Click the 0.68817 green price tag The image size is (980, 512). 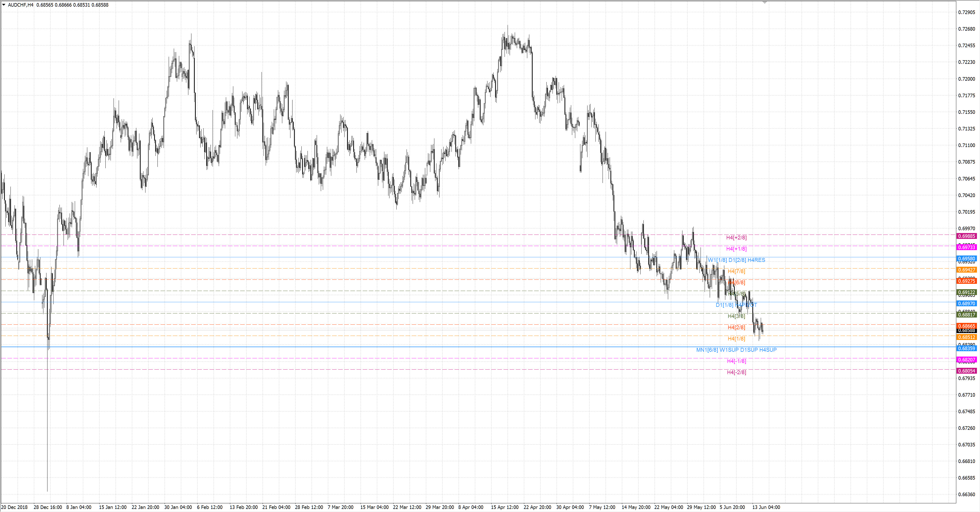pyautogui.click(x=966, y=315)
